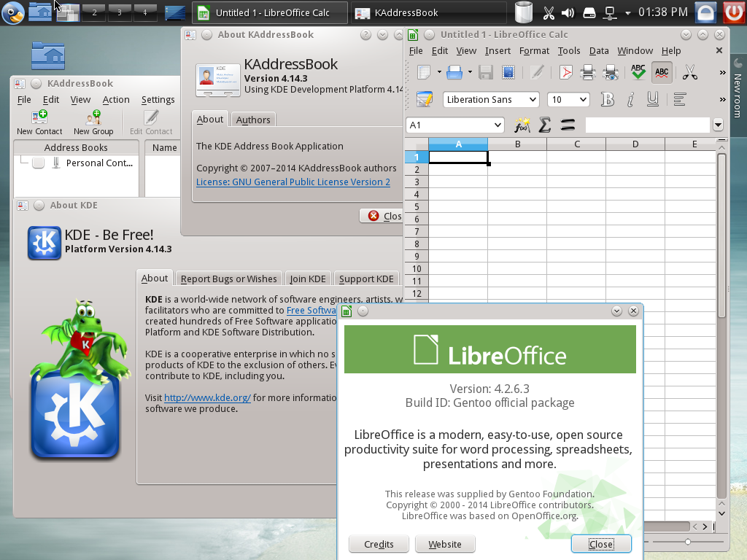
Task: Switch to virtual desktop 3 in pager
Action: tap(119, 13)
